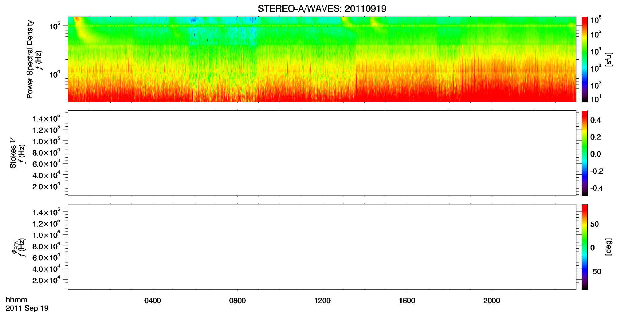Click the 0400 time tick label
The height and width of the screenshot is (332, 644).
point(153,301)
